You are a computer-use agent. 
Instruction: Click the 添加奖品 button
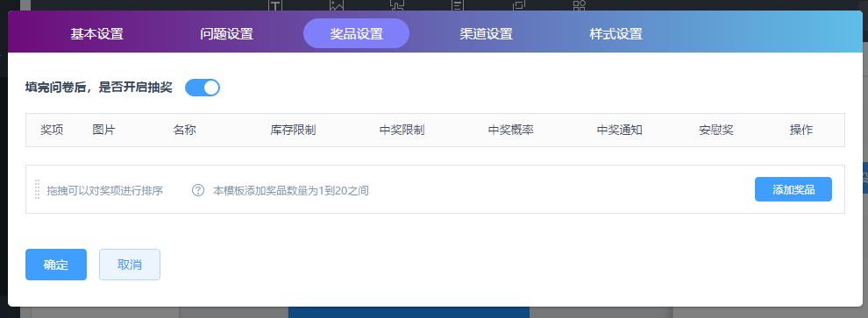coord(793,190)
